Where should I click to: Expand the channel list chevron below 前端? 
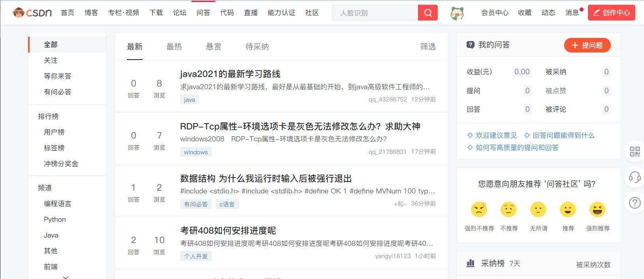[x=66, y=277]
